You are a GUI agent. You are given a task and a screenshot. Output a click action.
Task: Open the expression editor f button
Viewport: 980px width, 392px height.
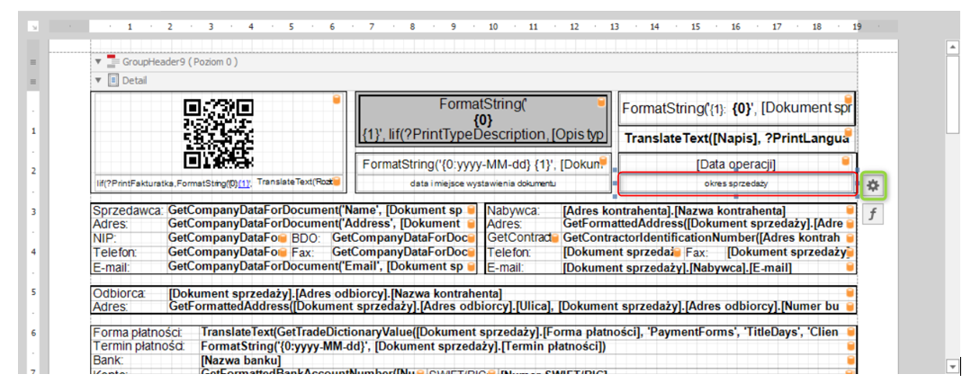(872, 214)
